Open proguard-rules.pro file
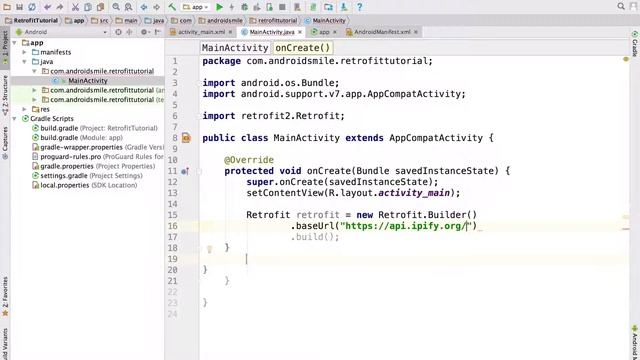The height and width of the screenshot is (360, 640). pos(98,157)
